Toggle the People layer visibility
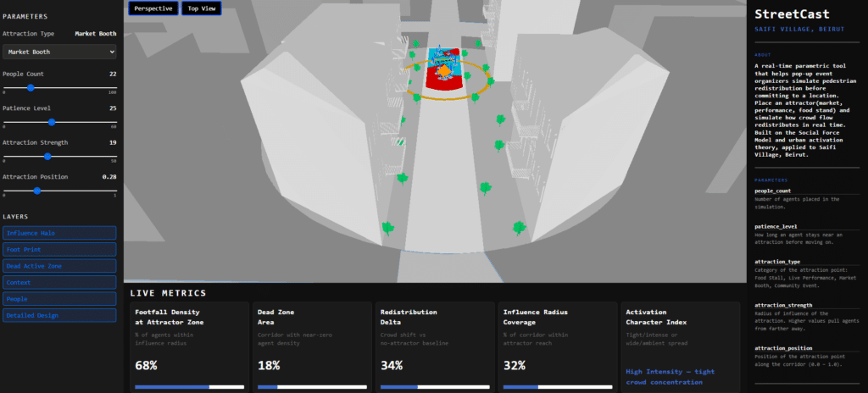The image size is (868, 393). 59,299
